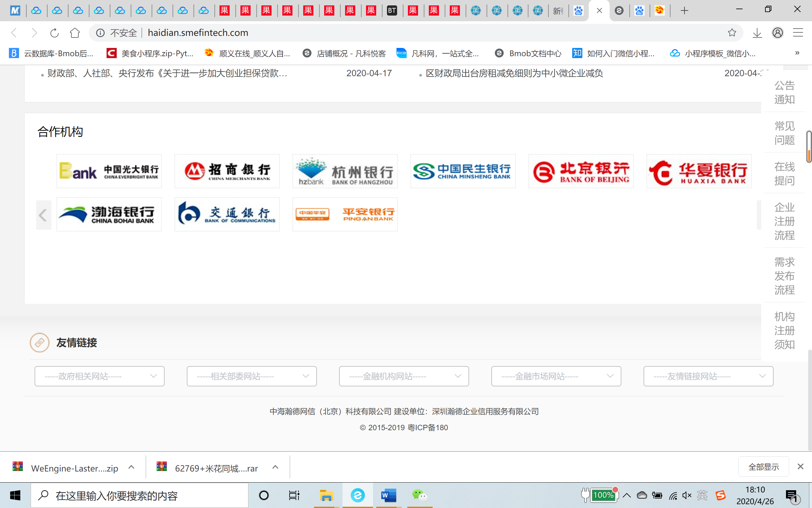Open Word from the taskbar
Viewport: 812px width, 508px height.
(x=389, y=496)
